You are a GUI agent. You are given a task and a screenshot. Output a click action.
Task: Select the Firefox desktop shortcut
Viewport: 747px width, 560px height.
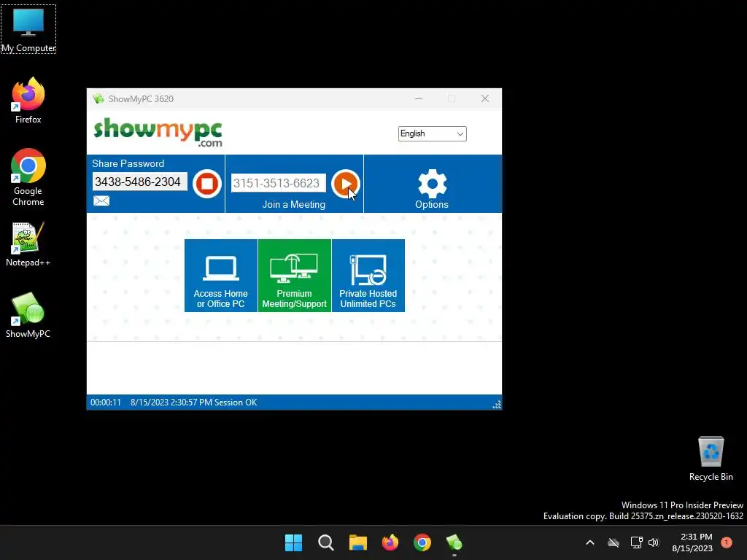[28, 101]
